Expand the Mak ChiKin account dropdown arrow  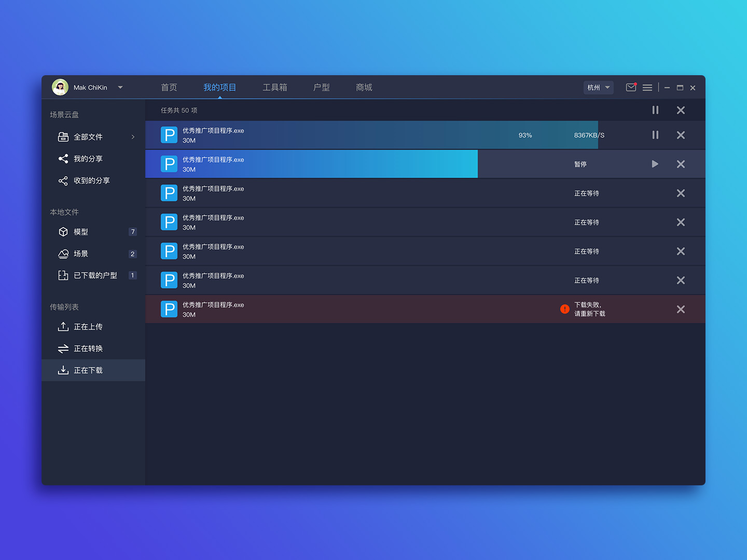pos(120,87)
